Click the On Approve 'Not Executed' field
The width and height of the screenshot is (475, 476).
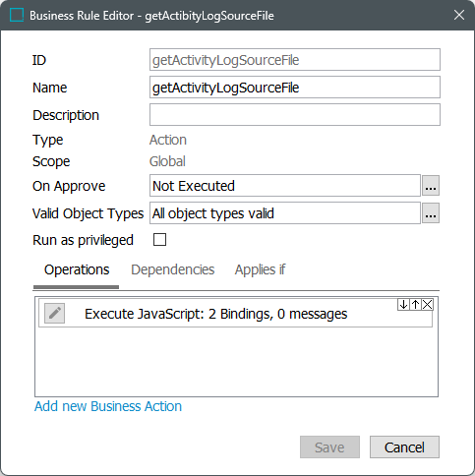coord(285,186)
